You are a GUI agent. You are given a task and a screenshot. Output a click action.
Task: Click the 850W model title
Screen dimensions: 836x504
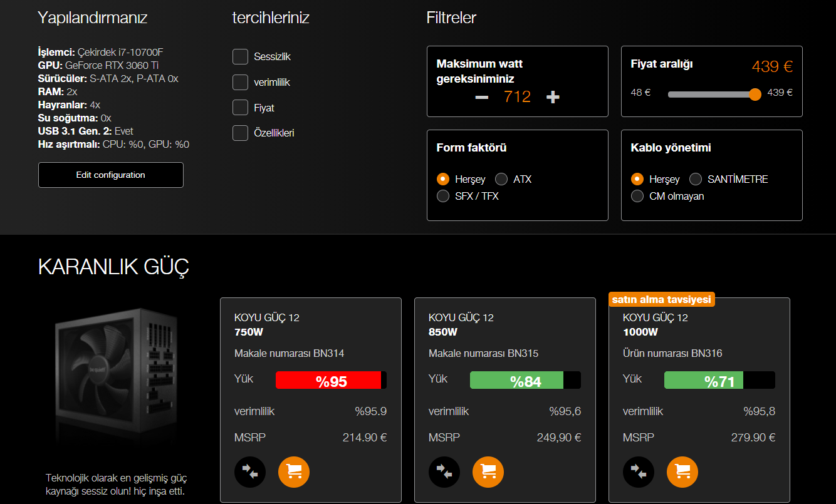click(461, 324)
